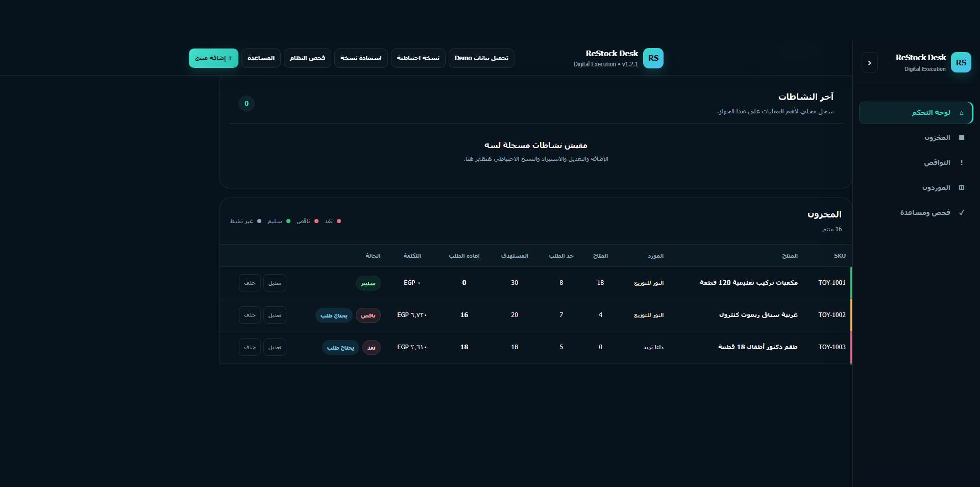Click the المنتج product column header
This screenshot has width=980, height=487.
[790, 256]
